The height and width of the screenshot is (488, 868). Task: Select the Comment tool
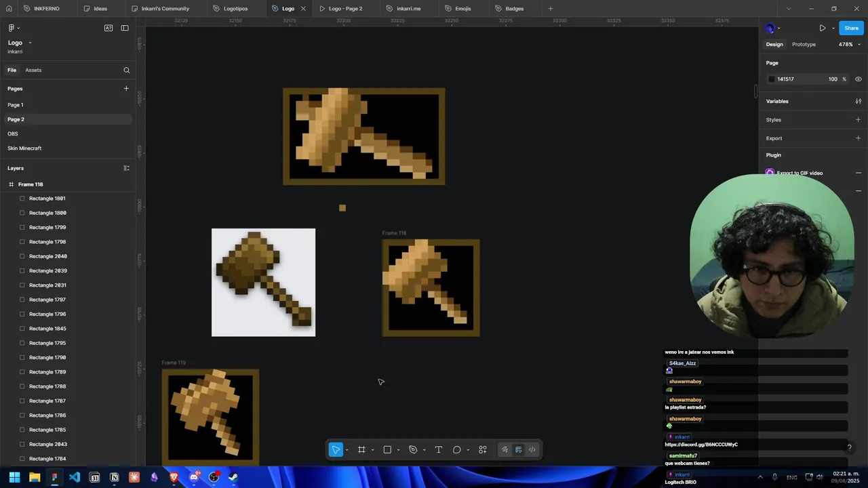coord(457,449)
